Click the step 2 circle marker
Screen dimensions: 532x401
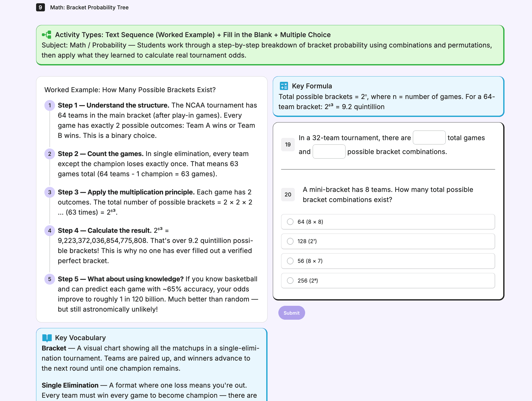click(50, 154)
